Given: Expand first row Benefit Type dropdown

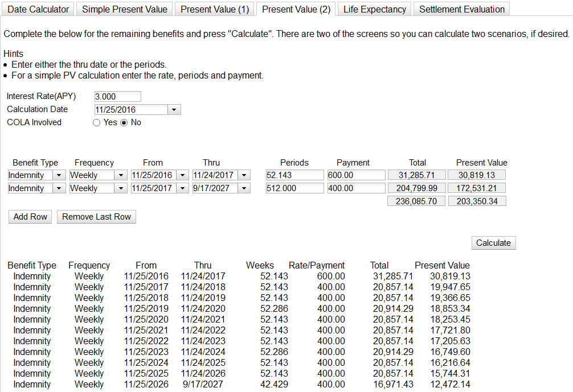Looking at the screenshot, I should 59,175.
